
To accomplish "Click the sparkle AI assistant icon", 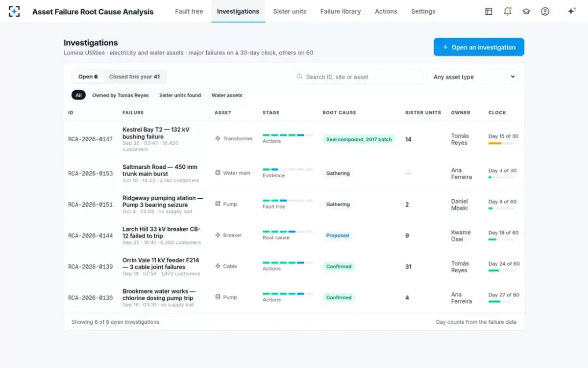I will (571, 11).
